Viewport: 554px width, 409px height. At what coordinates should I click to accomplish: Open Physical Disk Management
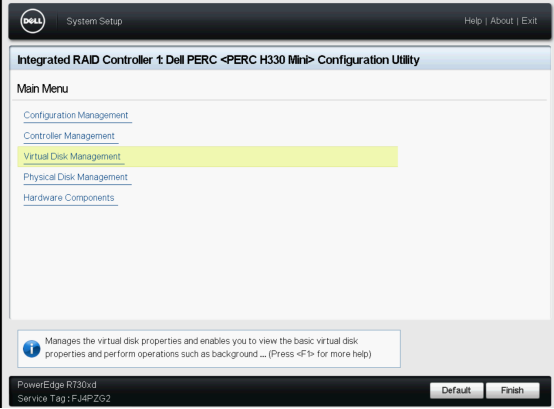pos(76,177)
